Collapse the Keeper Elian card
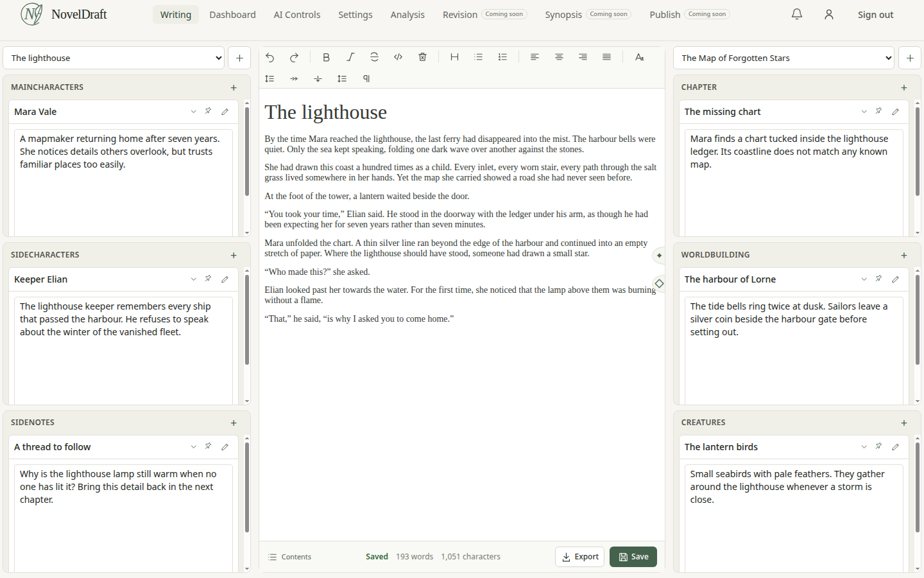Screen dimensions: 924x578 pos(193,279)
